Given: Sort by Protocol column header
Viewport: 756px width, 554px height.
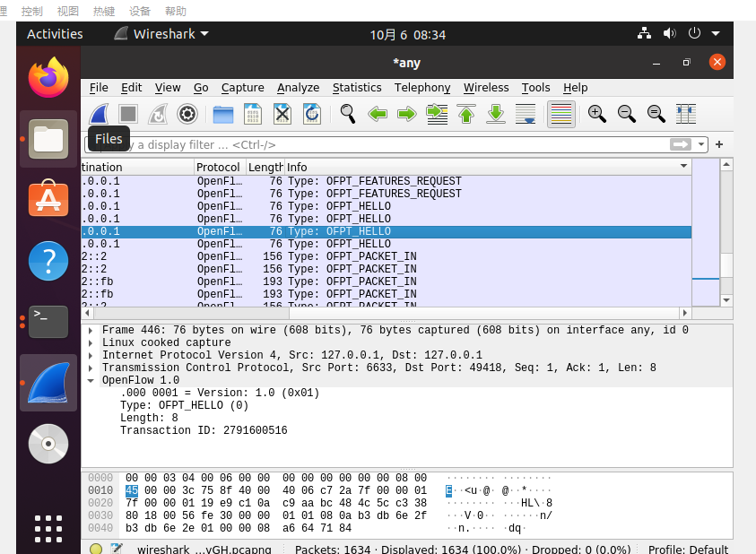Looking at the screenshot, I should (x=219, y=168).
